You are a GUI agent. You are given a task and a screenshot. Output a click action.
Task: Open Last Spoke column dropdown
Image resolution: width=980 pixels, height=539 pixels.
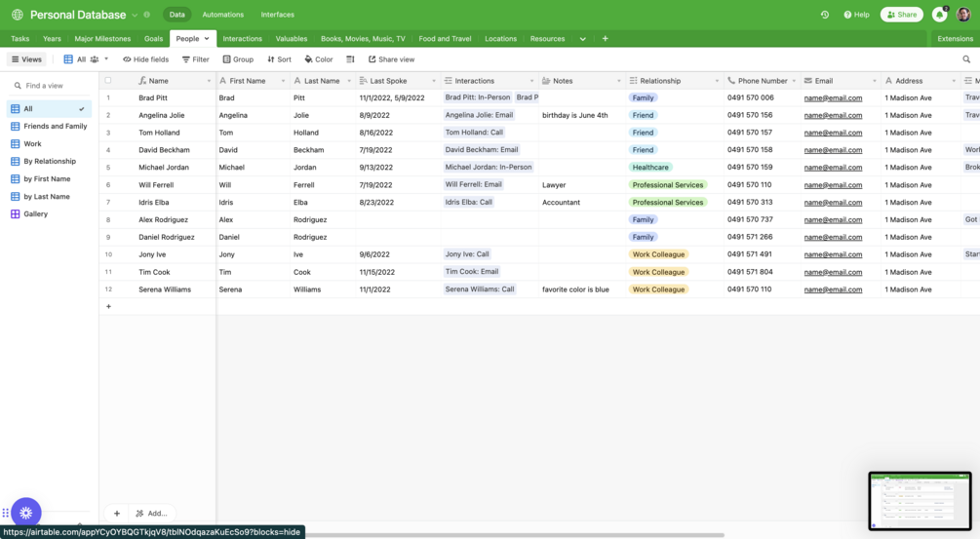[434, 81]
